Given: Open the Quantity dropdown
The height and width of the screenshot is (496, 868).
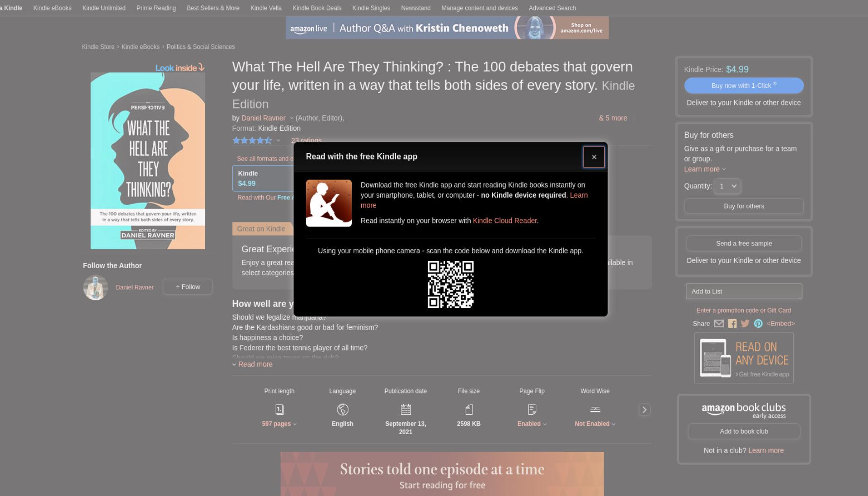Looking at the screenshot, I should coord(727,186).
